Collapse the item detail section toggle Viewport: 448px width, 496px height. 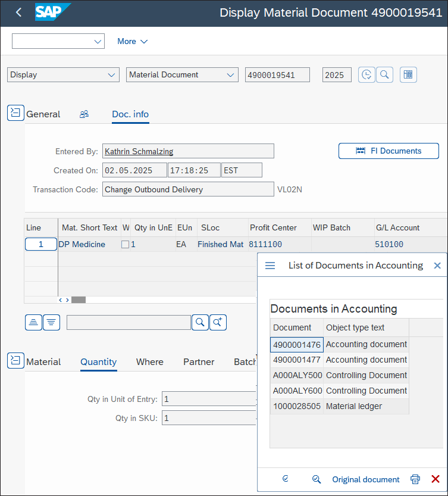coord(15,361)
